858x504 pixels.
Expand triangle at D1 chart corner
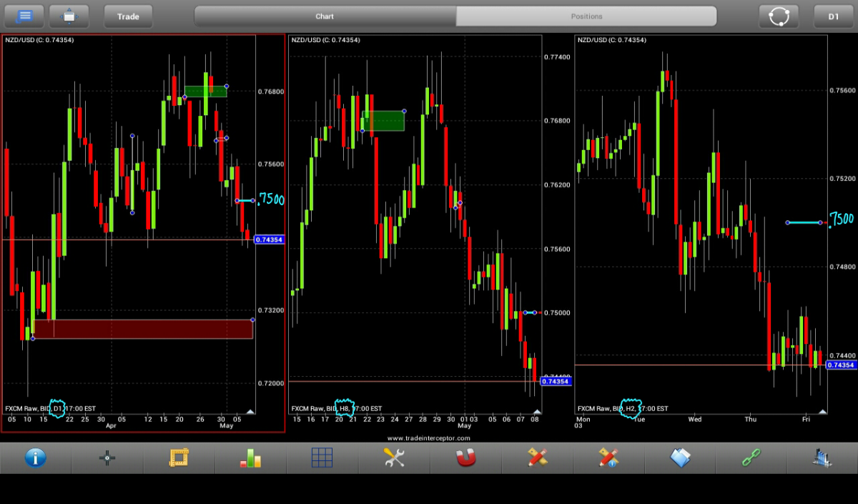pyautogui.click(x=250, y=411)
